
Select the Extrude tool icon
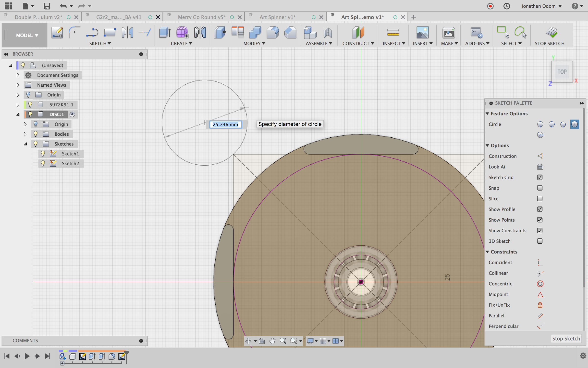(165, 33)
